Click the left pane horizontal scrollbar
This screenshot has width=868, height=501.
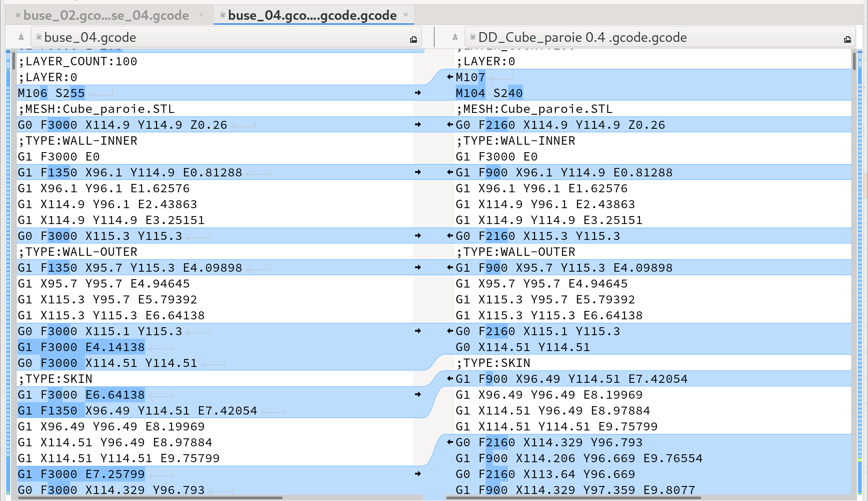pos(150,498)
